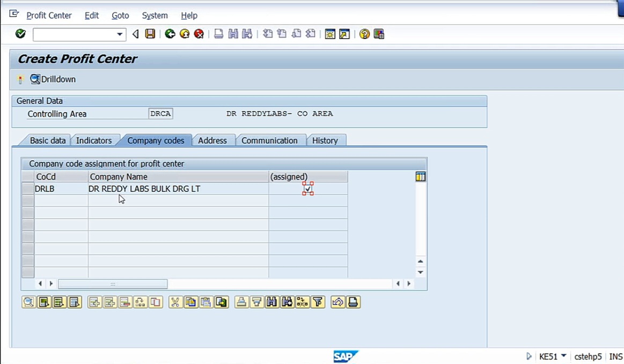Open Help with the question mark icon
This screenshot has height=364, width=624.
coord(364,34)
